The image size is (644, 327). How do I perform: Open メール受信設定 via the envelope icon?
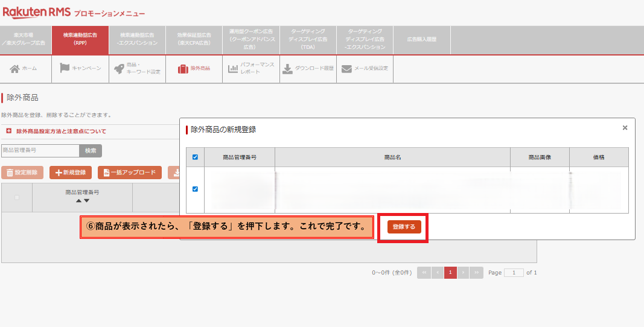(x=346, y=68)
